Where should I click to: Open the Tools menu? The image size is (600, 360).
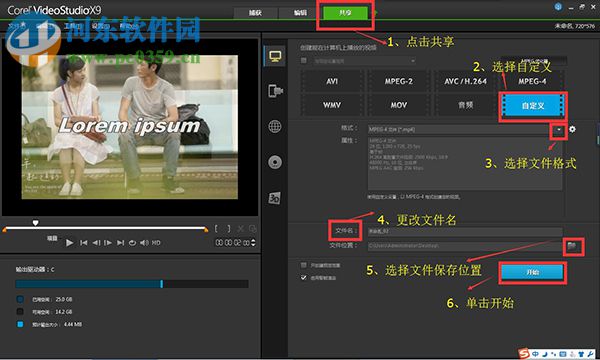[72, 26]
